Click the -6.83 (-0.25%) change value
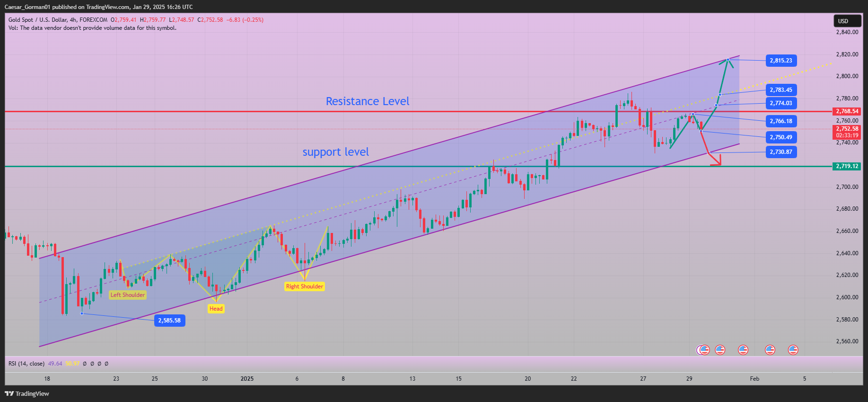The image size is (868, 402). click(x=245, y=20)
